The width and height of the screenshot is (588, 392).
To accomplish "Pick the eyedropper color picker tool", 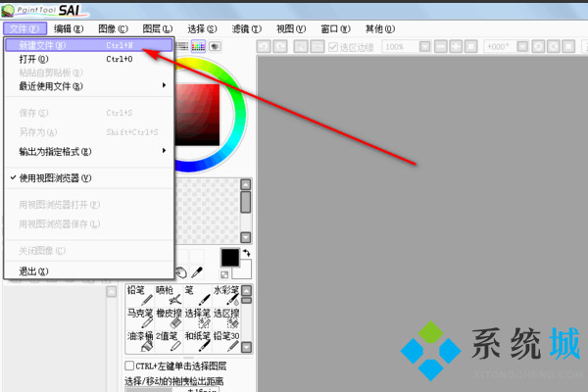I will tap(197, 272).
